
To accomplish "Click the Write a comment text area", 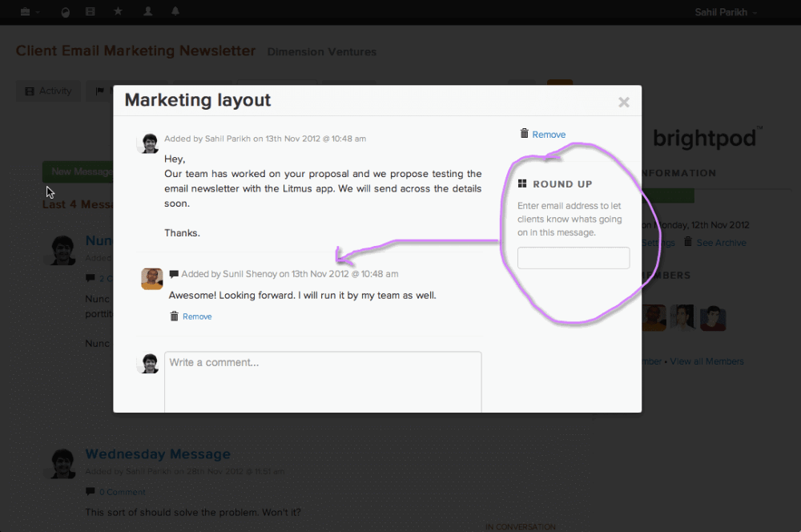I will click(323, 381).
